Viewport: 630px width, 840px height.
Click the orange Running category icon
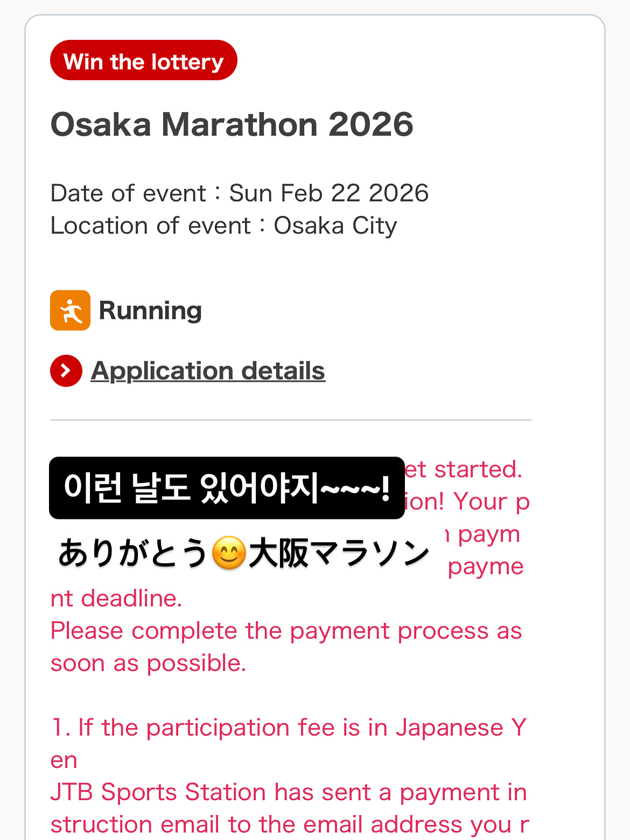tap(70, 310)
